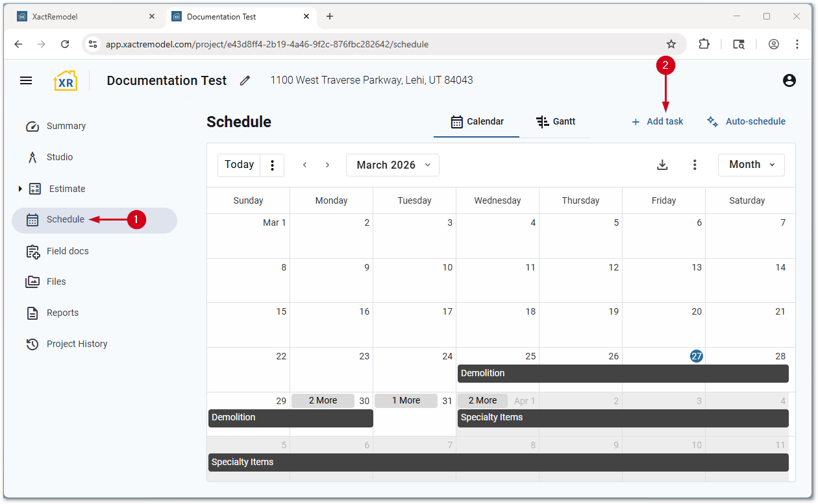Switch to the Gantt tab
Screen dimensions: 818x504
556,121
